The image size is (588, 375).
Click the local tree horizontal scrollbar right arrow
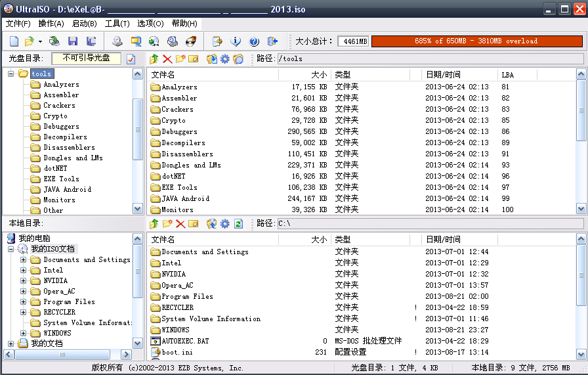tap(127, 355)
